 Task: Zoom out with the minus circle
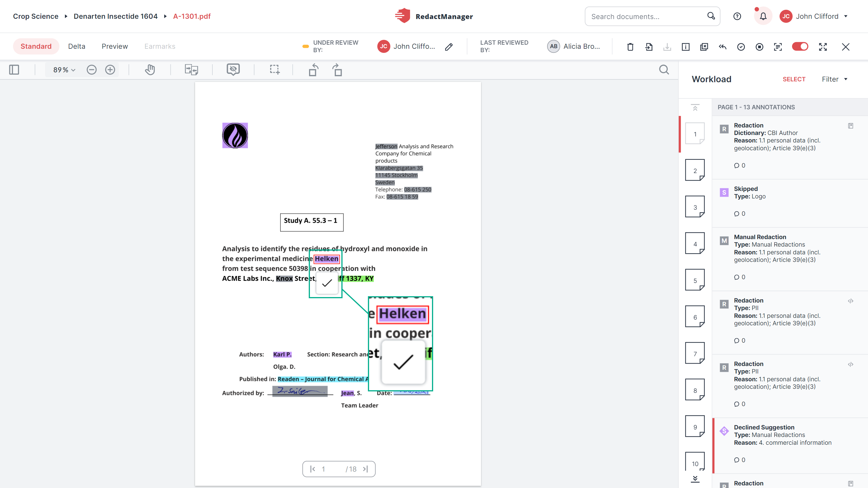91,70
